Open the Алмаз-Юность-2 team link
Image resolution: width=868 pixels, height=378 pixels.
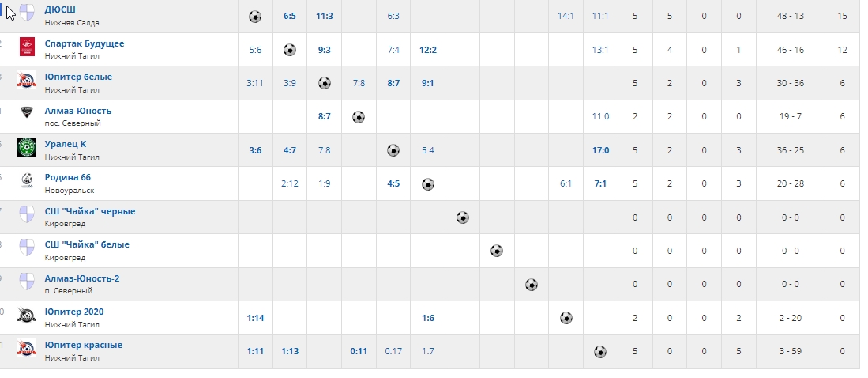pos(82,278)
